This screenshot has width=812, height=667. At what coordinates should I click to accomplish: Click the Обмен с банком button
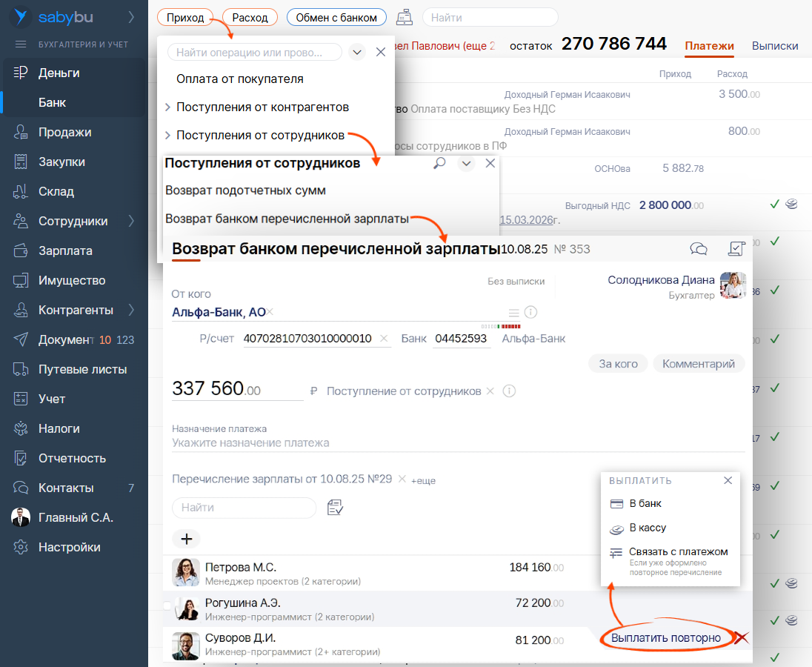[x=336, y=17]
